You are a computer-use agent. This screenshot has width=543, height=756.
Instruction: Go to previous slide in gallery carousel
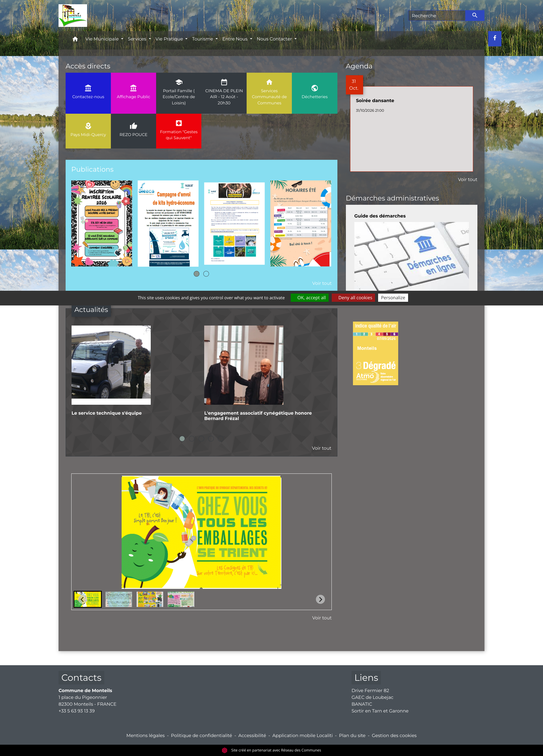[x=82, y=599]
